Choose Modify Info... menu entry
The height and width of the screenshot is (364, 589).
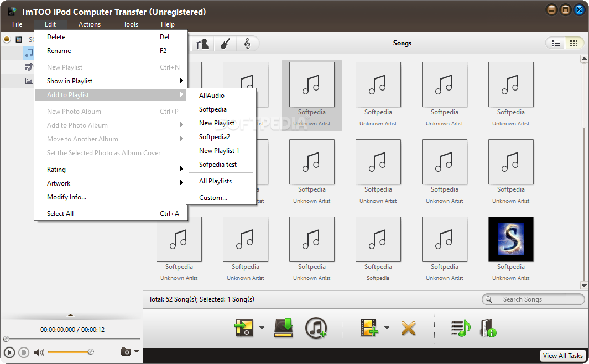(111, 197)
